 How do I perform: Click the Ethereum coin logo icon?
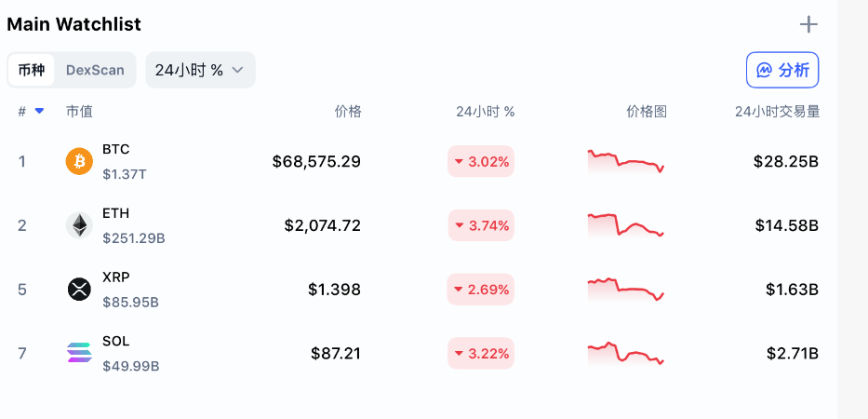(79, 225)
